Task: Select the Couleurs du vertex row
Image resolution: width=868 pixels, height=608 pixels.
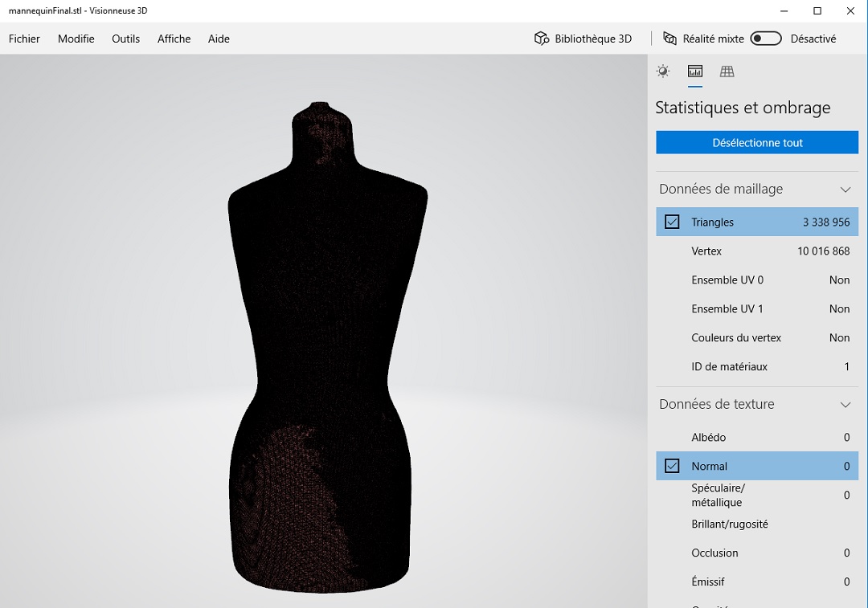Action: coord(757,337)
